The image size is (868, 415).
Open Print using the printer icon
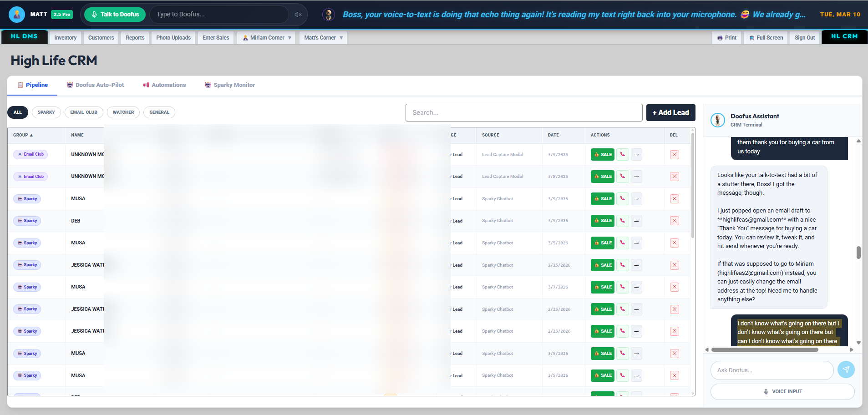[720, 37]
